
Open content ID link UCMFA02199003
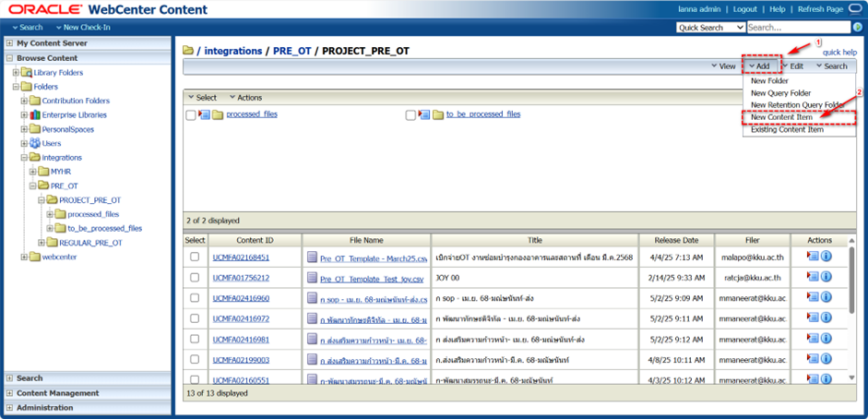(241, 360)
